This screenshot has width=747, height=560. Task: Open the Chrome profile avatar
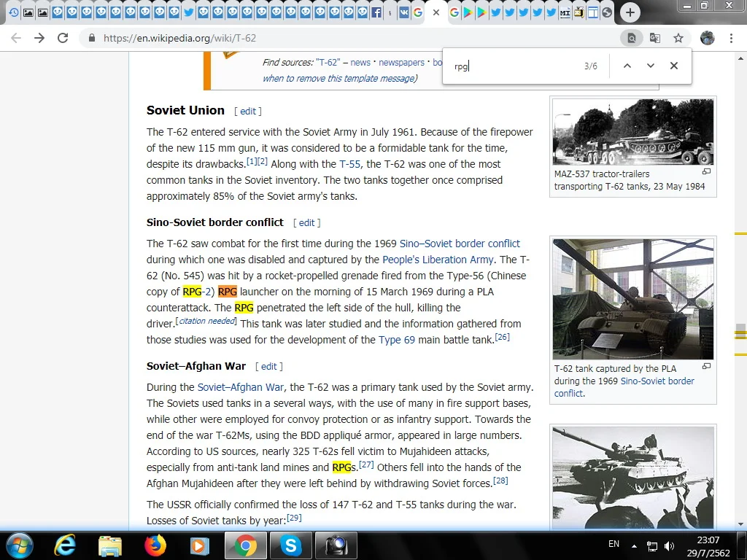[708, 38]
